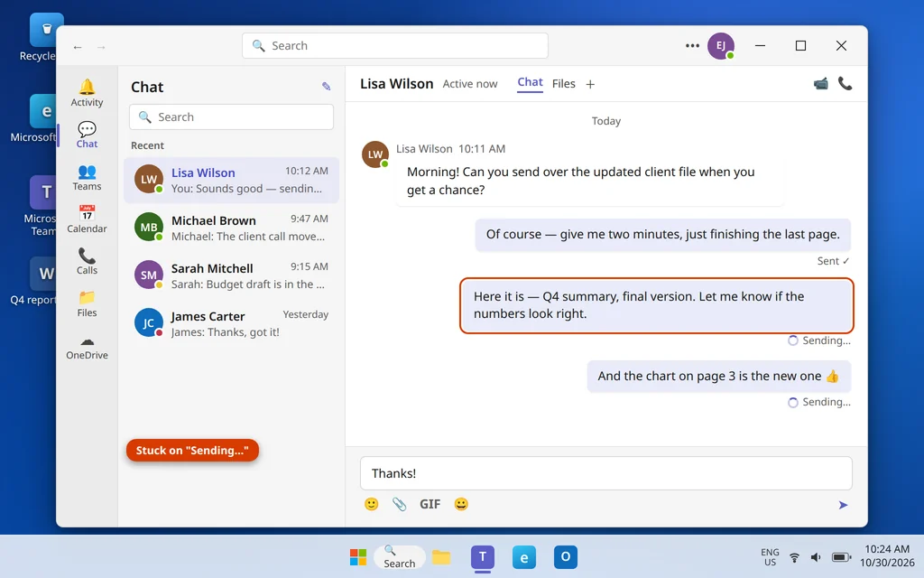Click 'Active now' status text
924x578 pixels.
469,84
